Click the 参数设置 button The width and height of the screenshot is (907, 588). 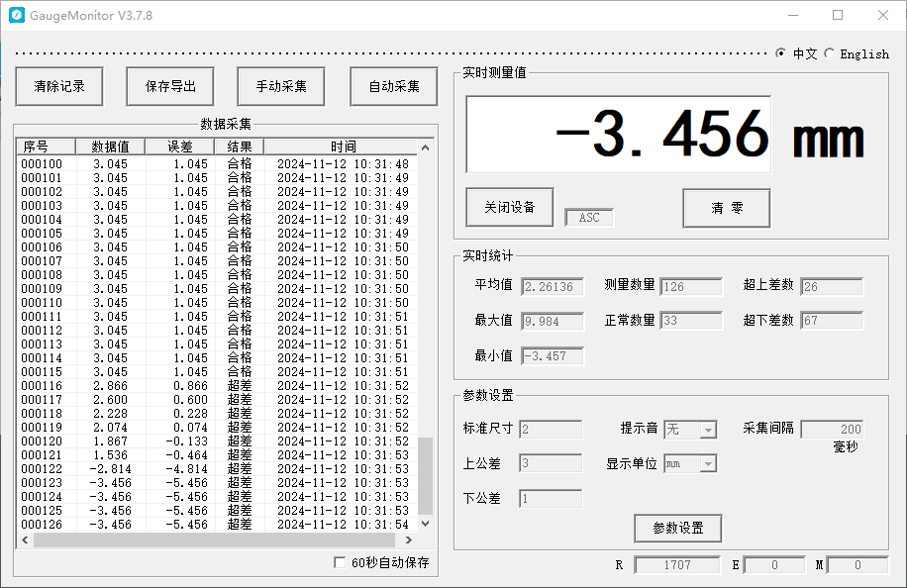click(x=678, y=528)
